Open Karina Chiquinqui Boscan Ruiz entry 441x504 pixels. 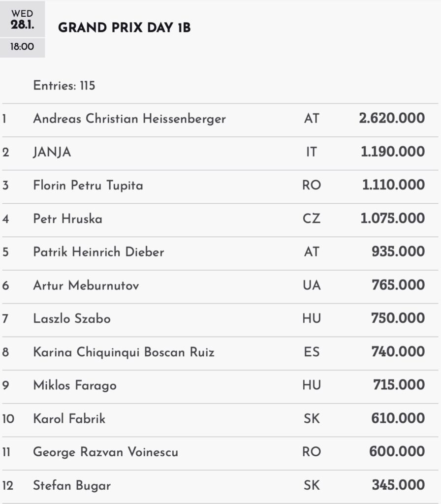click(x=124, y=352)
